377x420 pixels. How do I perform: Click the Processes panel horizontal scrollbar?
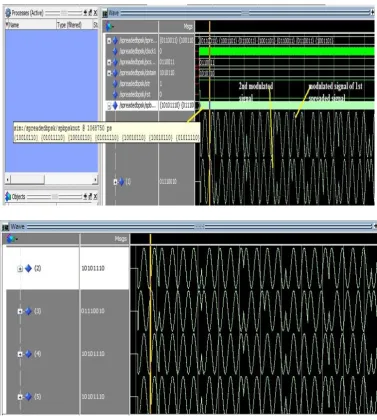(x=52, y=180)
